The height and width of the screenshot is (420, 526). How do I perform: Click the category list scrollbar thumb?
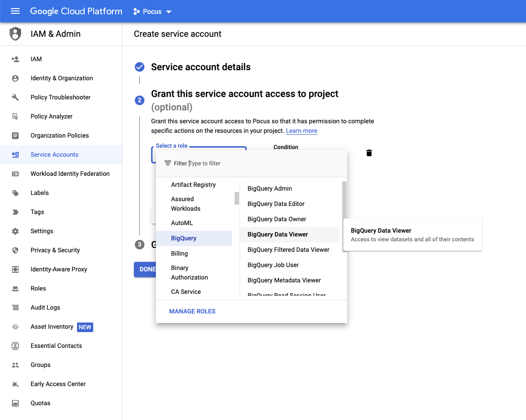coord(237,198)
